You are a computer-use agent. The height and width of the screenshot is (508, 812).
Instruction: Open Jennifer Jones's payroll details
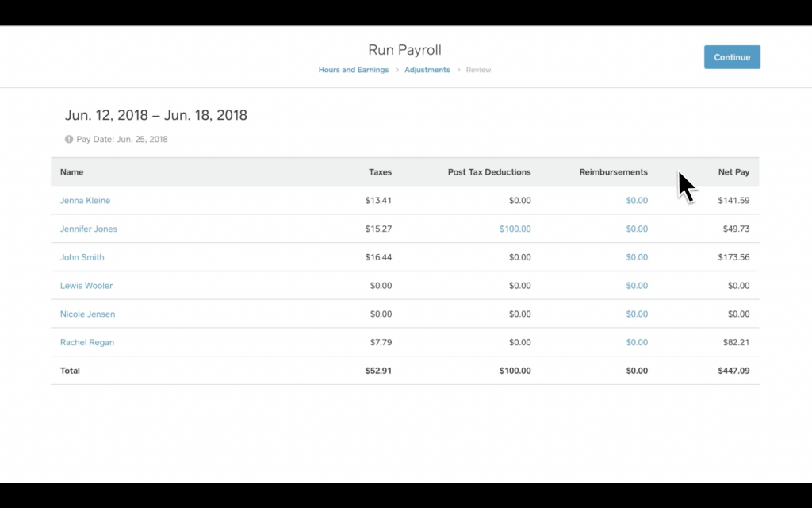[88, 229]
